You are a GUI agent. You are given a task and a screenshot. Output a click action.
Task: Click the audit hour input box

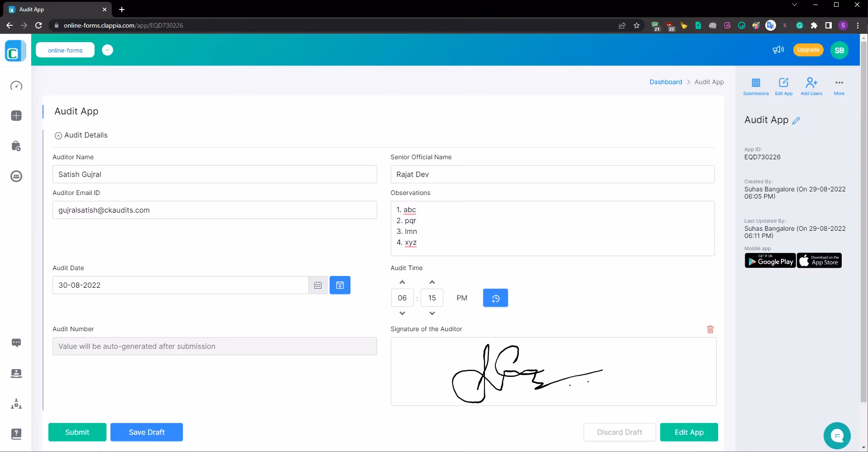point(402,298)
